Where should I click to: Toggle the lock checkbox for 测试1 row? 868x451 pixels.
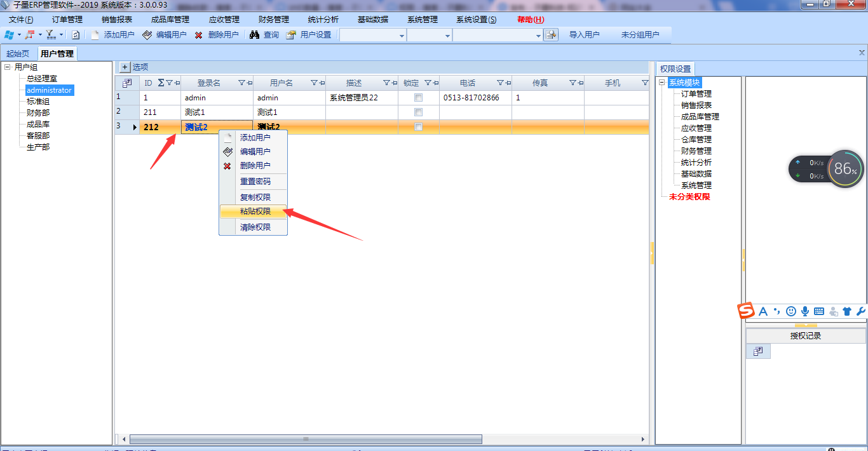click(418, 112)
